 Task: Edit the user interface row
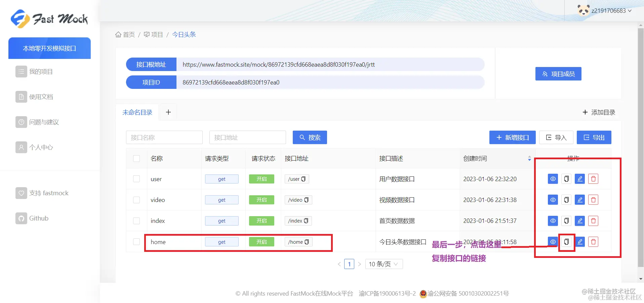[x=580, y=179]
